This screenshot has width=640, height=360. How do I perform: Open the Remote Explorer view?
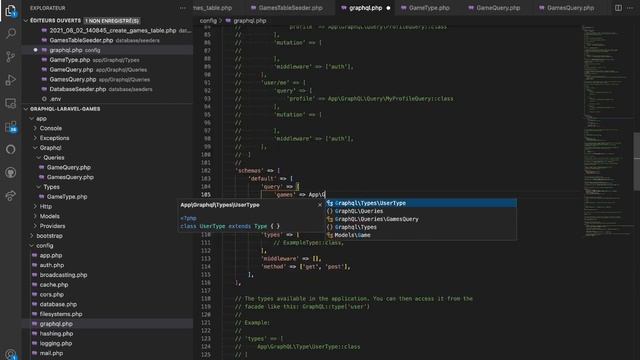11,103
